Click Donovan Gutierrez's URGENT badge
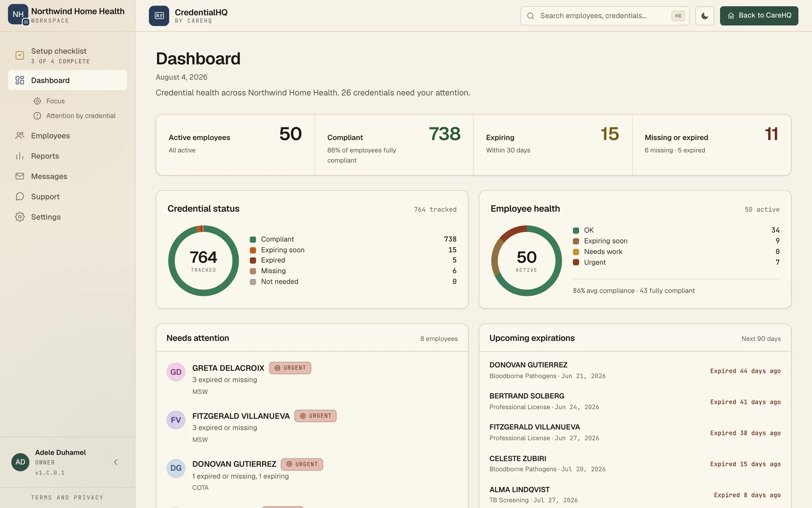The image size is (812, 508). pyautogui.click(x=302, y=464)
